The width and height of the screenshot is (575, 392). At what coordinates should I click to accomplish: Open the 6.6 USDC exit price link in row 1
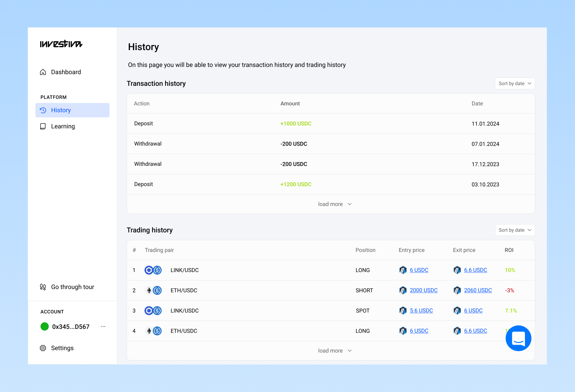[x=475, y=270]
